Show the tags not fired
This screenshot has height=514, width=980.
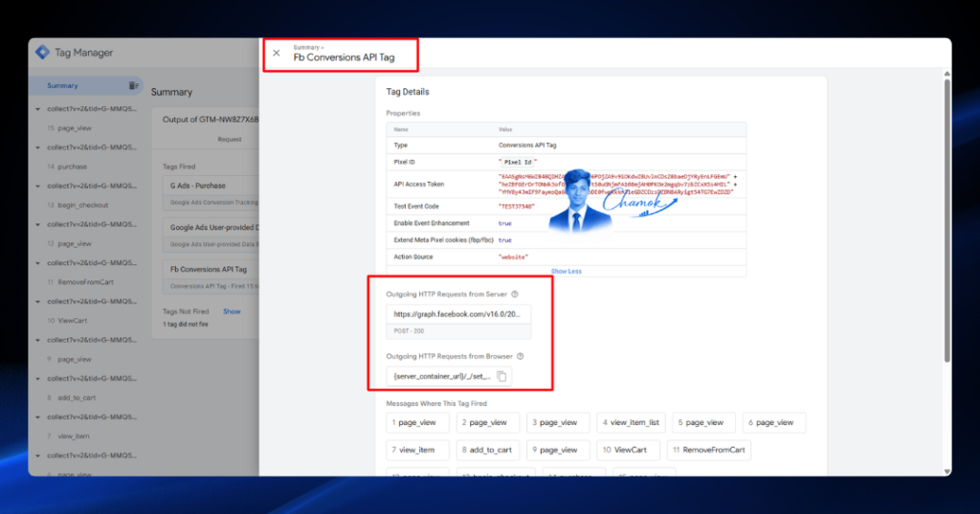click(x=232, y=311)
